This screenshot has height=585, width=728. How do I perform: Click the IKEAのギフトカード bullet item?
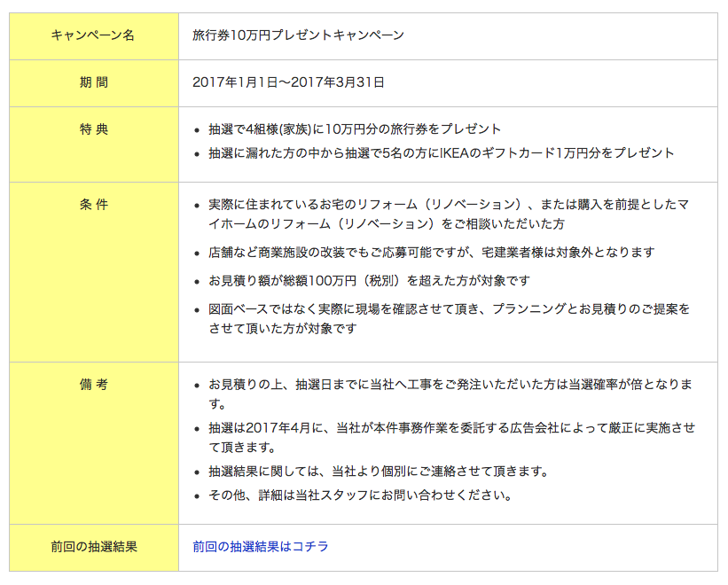coord(441,153)
